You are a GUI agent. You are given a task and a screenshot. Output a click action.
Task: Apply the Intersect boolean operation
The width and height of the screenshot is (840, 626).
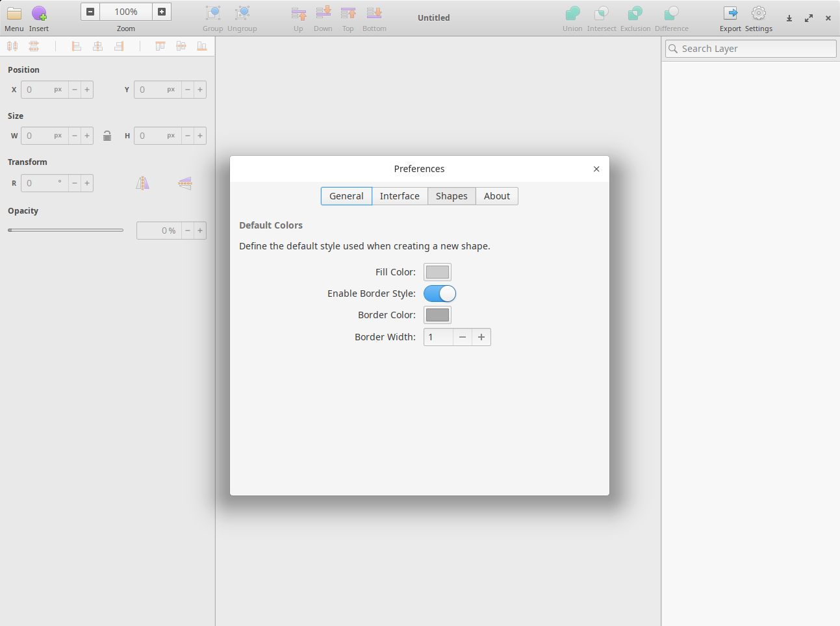click(602, 13)
